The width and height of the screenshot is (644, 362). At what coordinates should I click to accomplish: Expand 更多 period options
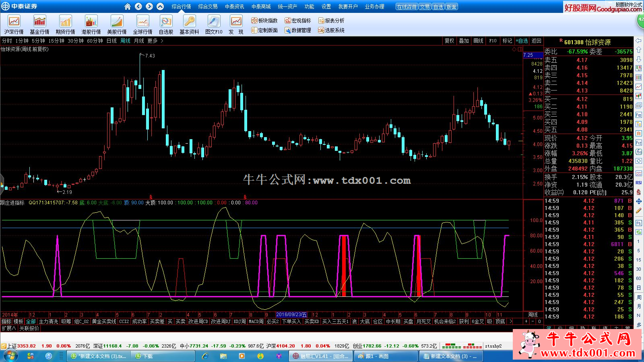(155, 41)
